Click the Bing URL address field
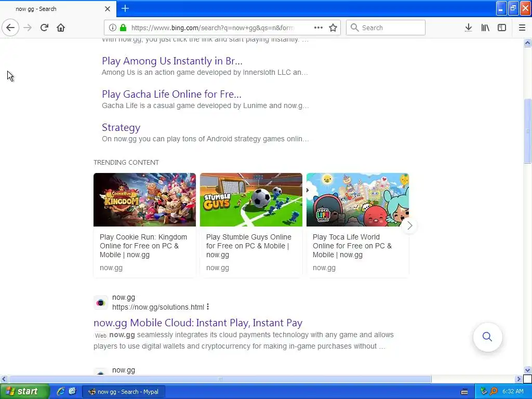532x399 pixels. pos(212,28)
